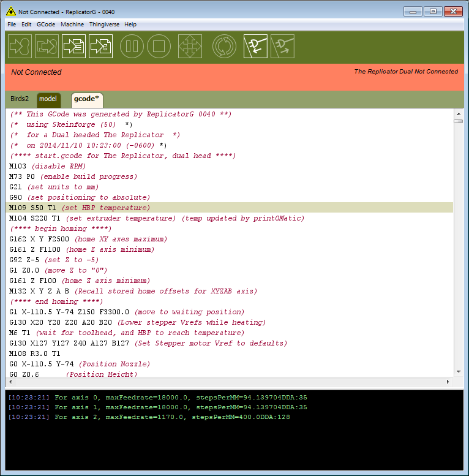
Task: Click the Build to file icon
Action: click(x=73, y=46)
